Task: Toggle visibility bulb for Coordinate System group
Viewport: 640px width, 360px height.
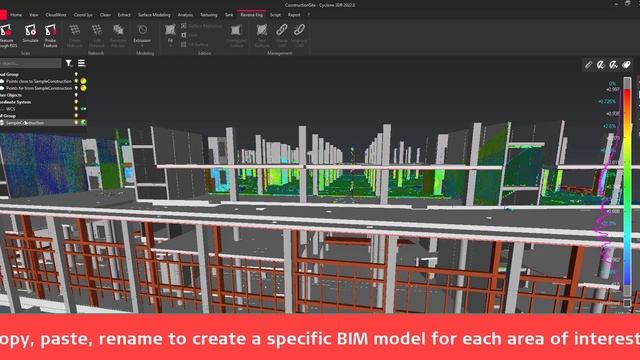Action: 76,102
